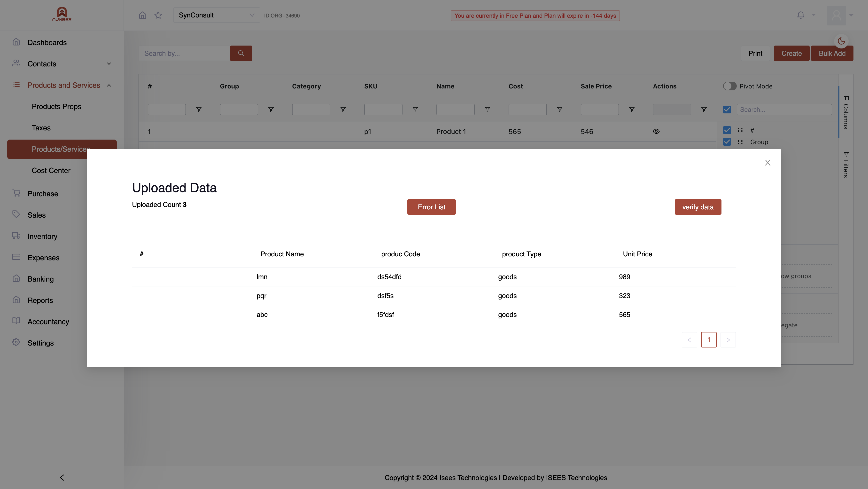
Task: Click columns panel Search field
Action: pyautogui.click(x=784, y=110)
